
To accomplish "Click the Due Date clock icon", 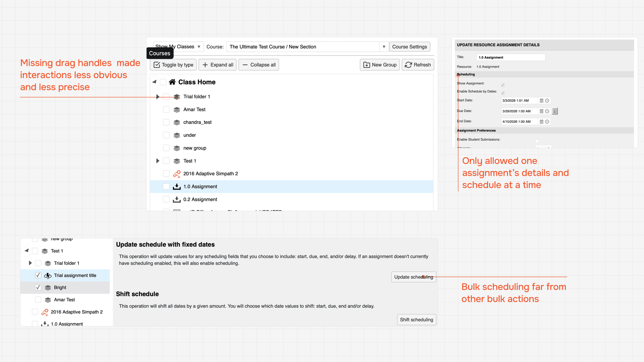I will [547, 111].
